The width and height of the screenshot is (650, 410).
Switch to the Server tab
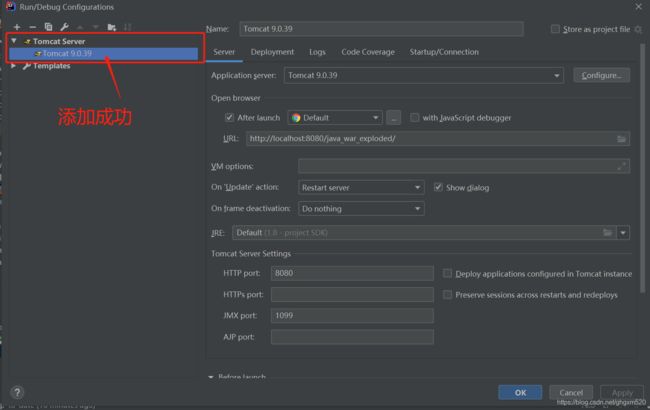tap(224, 52)
